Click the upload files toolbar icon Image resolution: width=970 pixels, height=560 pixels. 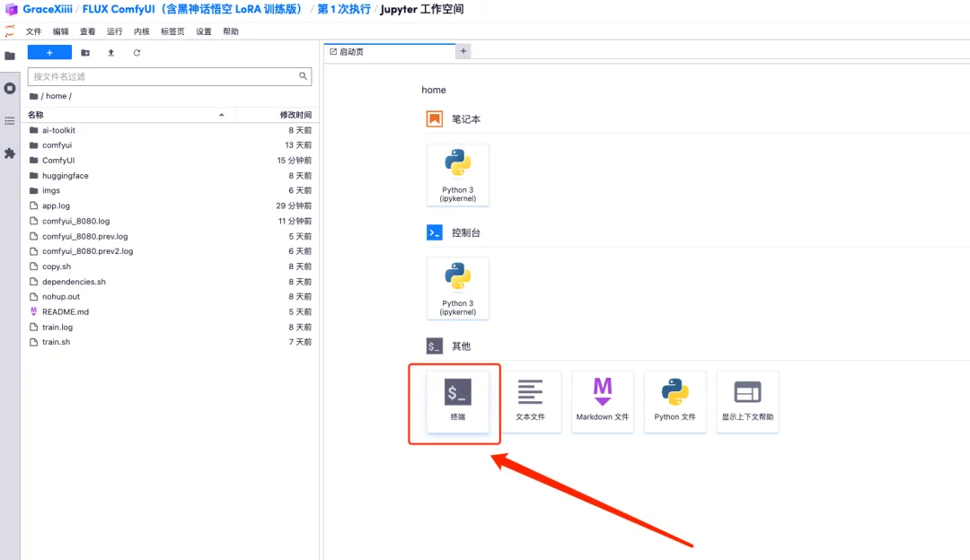click(x=111, y=53)
